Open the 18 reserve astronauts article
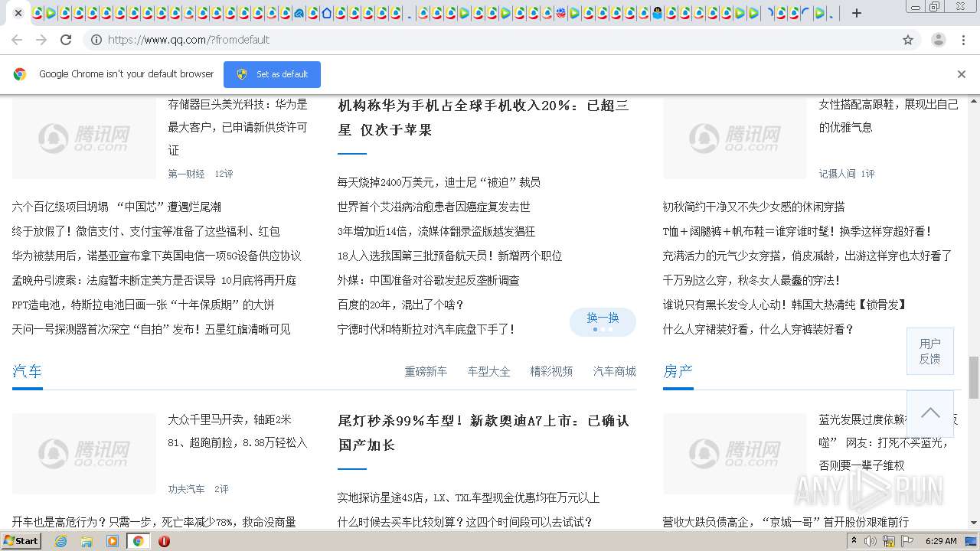Viewport: 980px width, 551px height. (449, 256)
